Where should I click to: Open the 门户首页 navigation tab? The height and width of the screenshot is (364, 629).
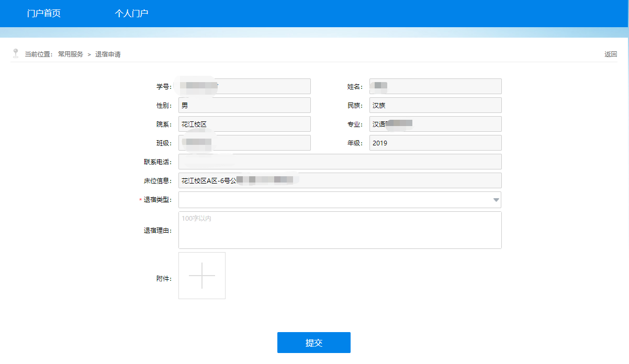(x=44, y=14)
